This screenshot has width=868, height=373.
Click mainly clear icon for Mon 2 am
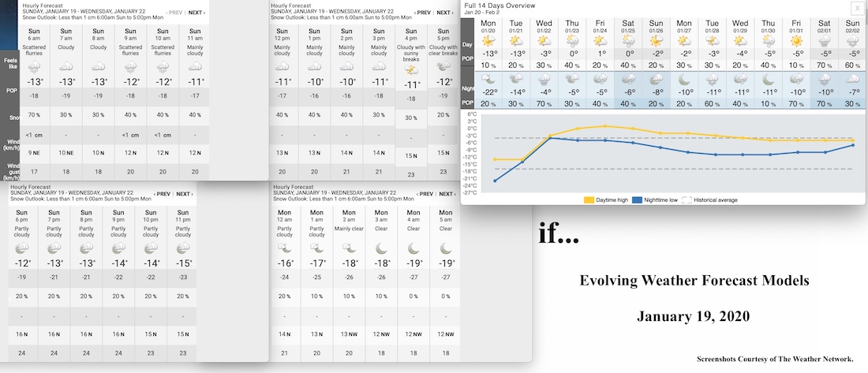[349, 248]
